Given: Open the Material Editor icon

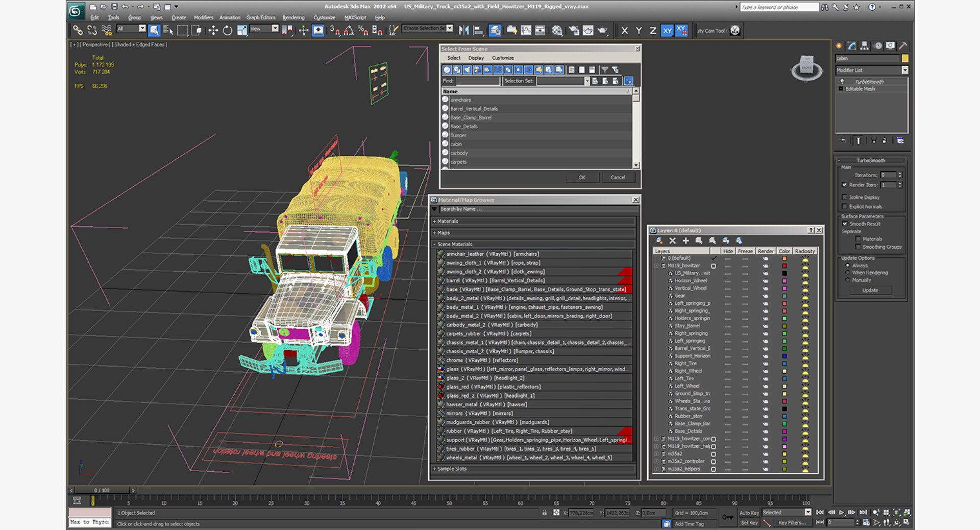Looking at the screenshot, I should click(x=557, y=31).
